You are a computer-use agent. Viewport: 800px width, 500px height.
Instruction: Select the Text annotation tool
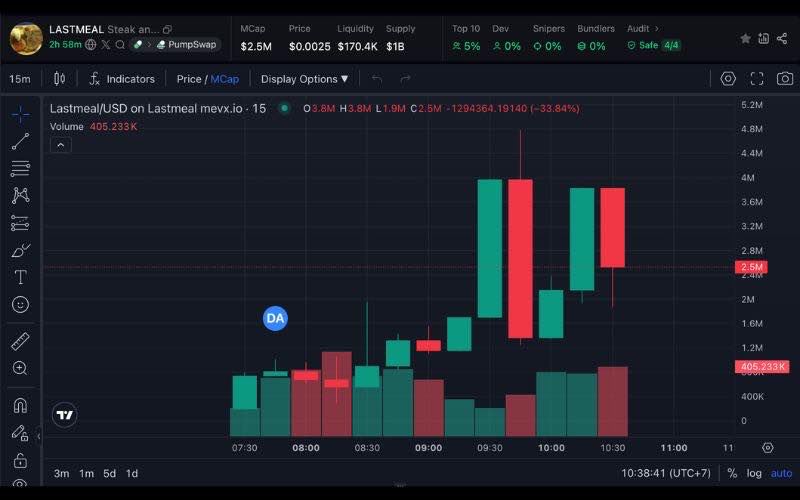20,278
